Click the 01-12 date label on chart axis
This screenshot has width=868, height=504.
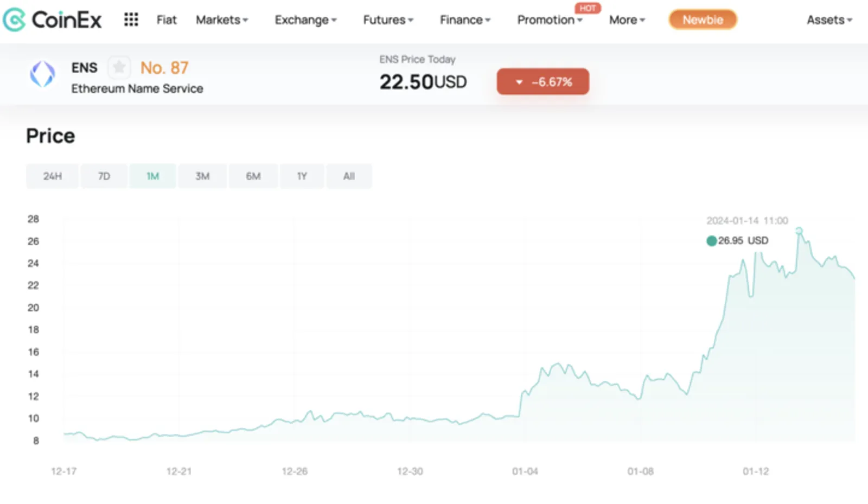[756, 471]
